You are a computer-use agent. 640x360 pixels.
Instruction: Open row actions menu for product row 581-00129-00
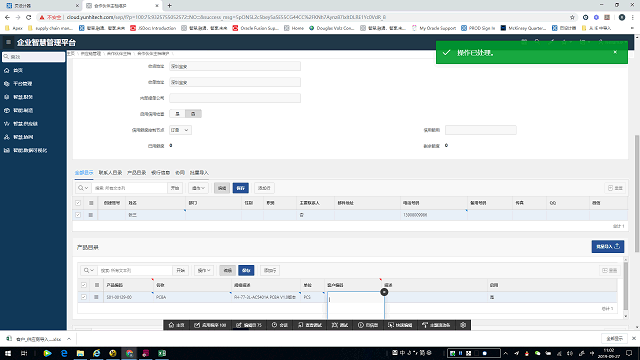pos(96,297)
